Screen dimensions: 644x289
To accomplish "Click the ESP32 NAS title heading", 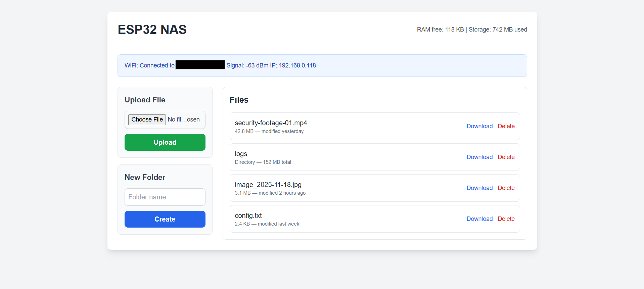I will tap(152, 30).
